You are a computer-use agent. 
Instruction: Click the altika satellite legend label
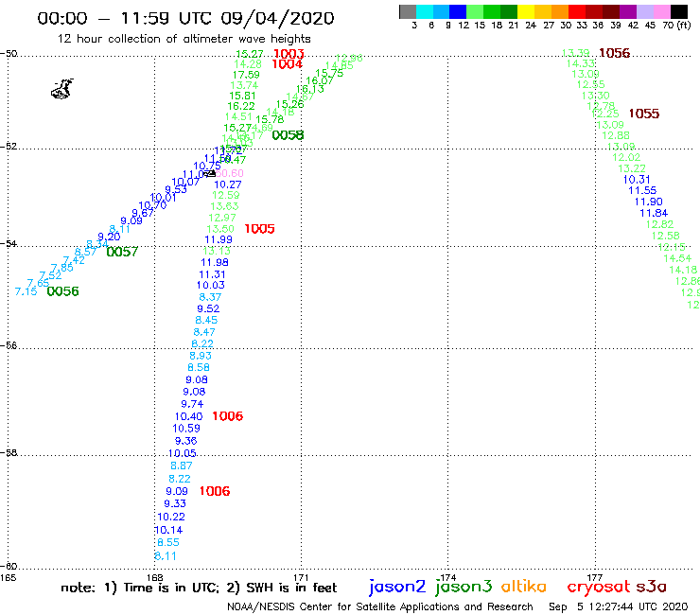(x=524, y=587)
